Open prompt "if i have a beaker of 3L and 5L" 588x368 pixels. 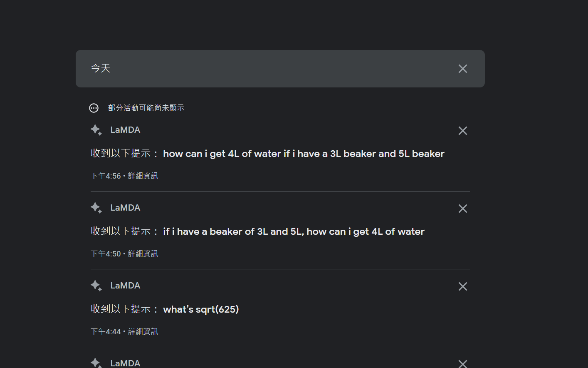(x=294, y=232)
